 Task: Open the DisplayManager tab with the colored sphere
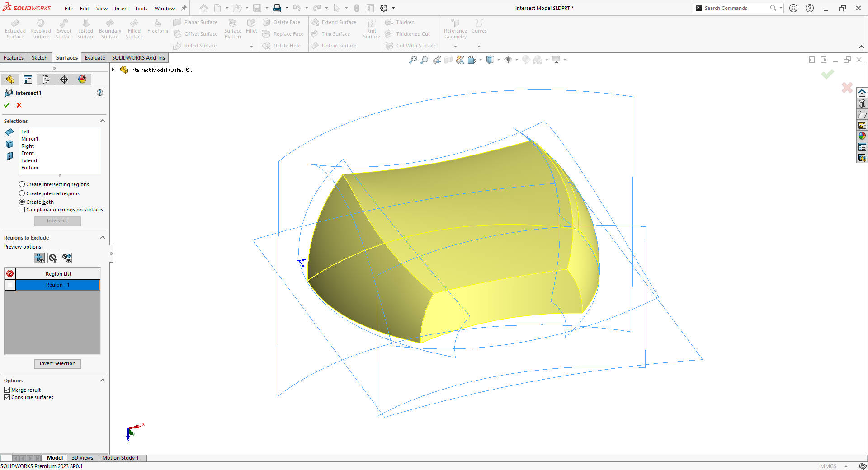tap(82, 79)
